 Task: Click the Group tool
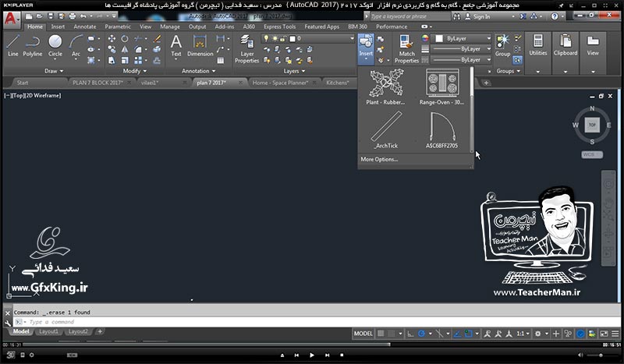point(502,46)
